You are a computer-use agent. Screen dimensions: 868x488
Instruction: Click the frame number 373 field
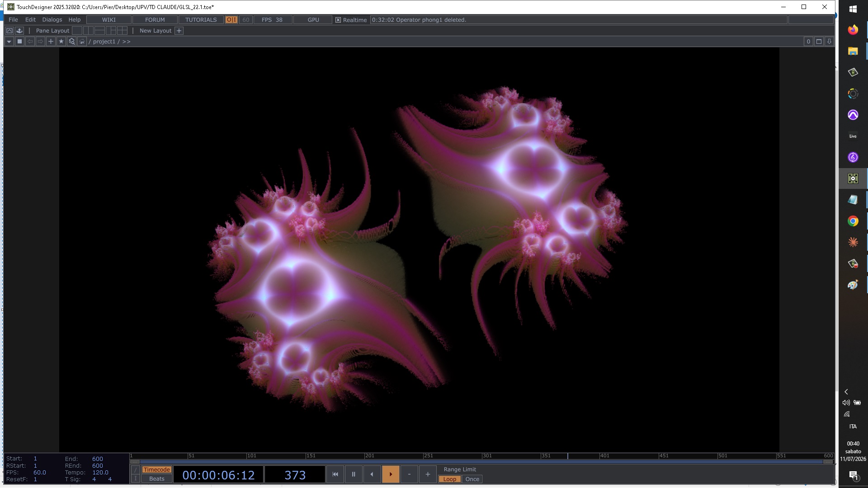(295, 475)
